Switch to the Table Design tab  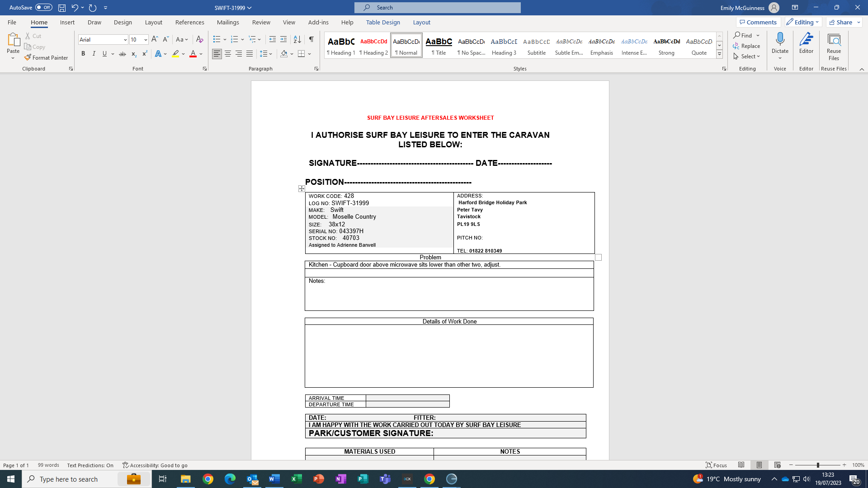383,22
